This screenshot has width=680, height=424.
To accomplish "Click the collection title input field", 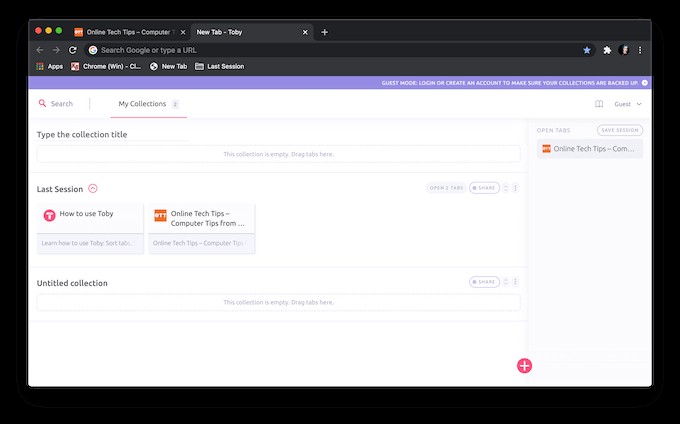I will point(112,134).
